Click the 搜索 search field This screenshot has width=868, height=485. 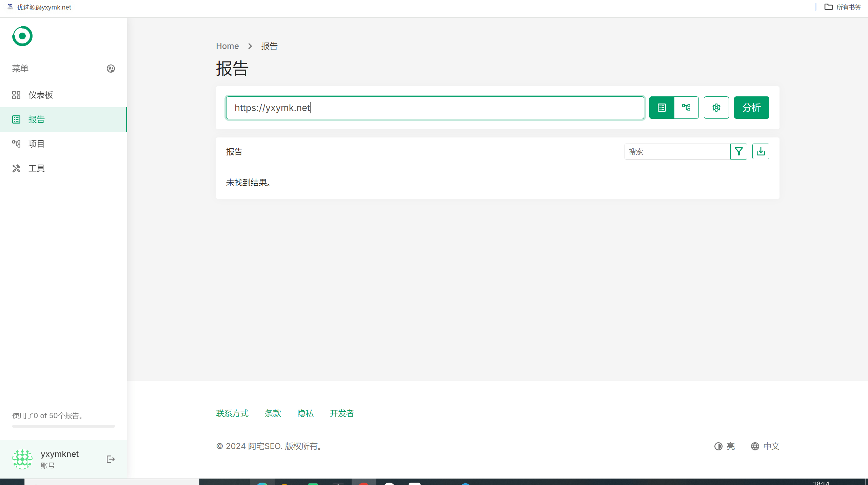(677, 151)
